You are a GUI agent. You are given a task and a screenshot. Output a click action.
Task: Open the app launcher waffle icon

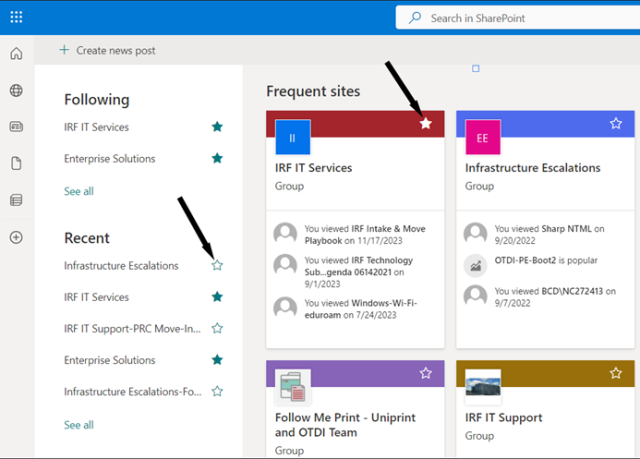pos(16,17)
